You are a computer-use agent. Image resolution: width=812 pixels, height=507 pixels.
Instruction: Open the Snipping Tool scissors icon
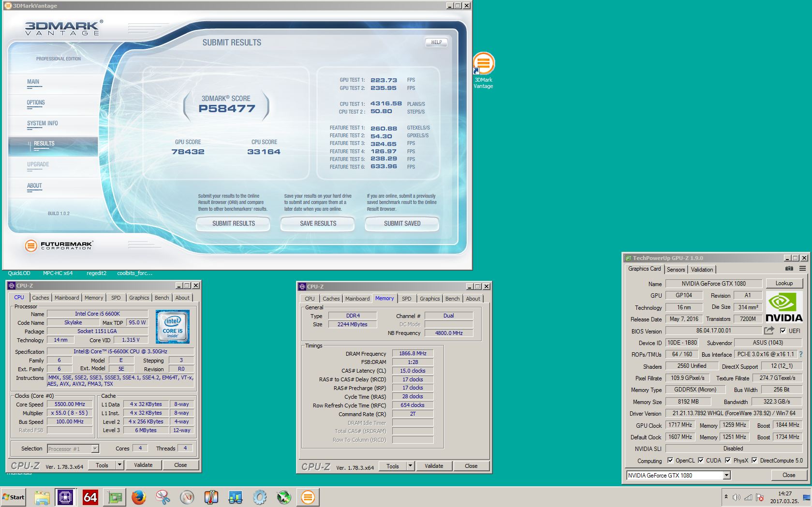pyautogui.click(x=163, y=497)
